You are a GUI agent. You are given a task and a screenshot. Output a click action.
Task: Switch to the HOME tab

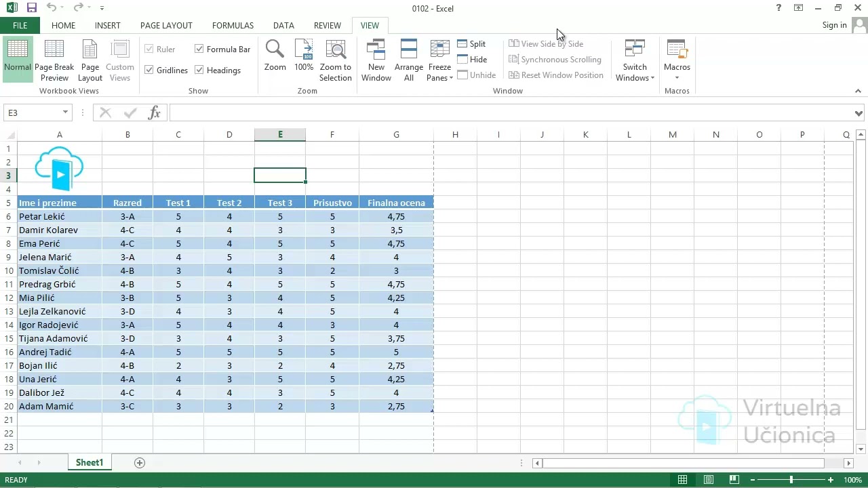tap(63, 25)
